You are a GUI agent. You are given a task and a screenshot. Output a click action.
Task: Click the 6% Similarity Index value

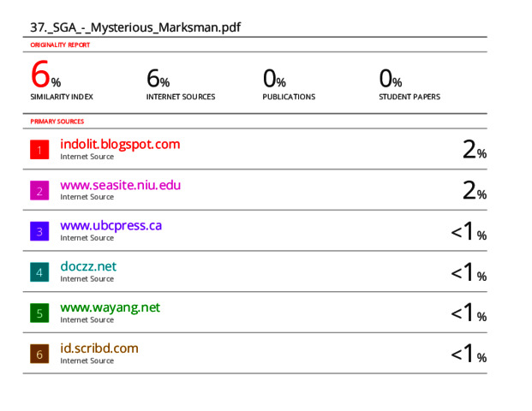45,76
